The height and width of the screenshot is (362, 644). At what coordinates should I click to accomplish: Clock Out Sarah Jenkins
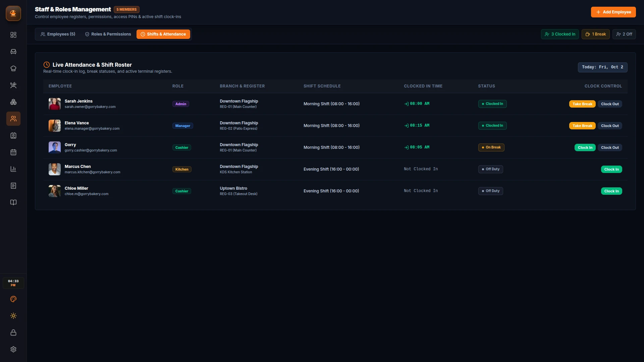coord(610,104)
